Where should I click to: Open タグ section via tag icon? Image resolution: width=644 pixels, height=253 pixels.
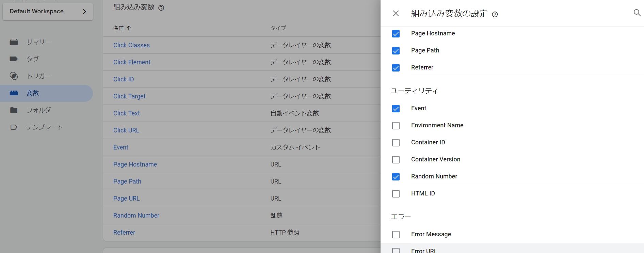(14, 59)
